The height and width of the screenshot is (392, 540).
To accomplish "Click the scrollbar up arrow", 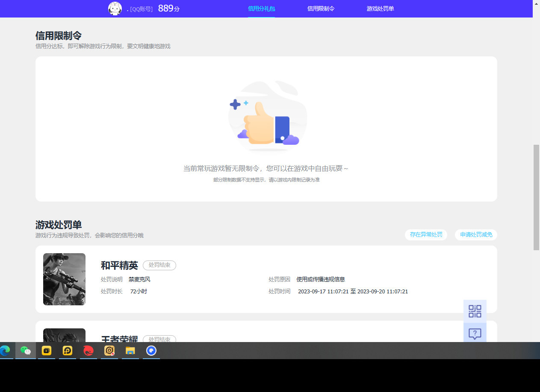I will coord(537,3).
